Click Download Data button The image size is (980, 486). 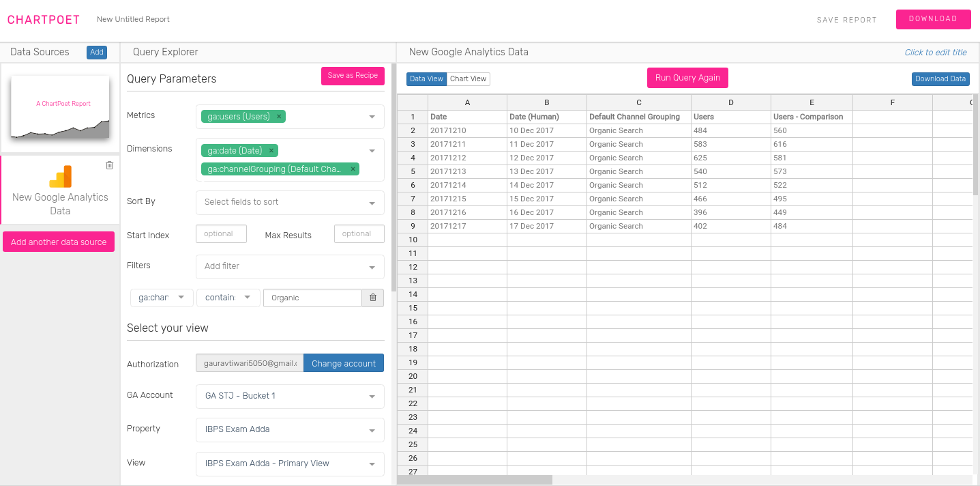pos(940,79)
